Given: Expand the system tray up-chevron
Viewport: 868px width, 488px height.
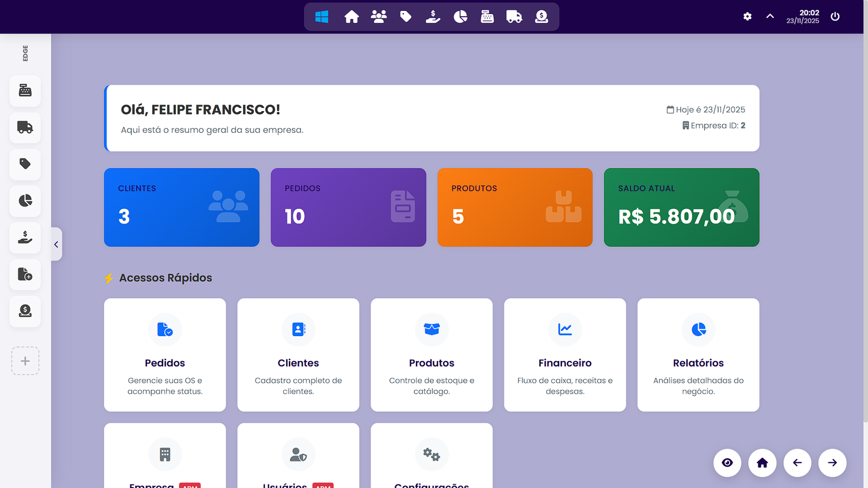Looking at the screenshot, I should (x=770, y=16).
